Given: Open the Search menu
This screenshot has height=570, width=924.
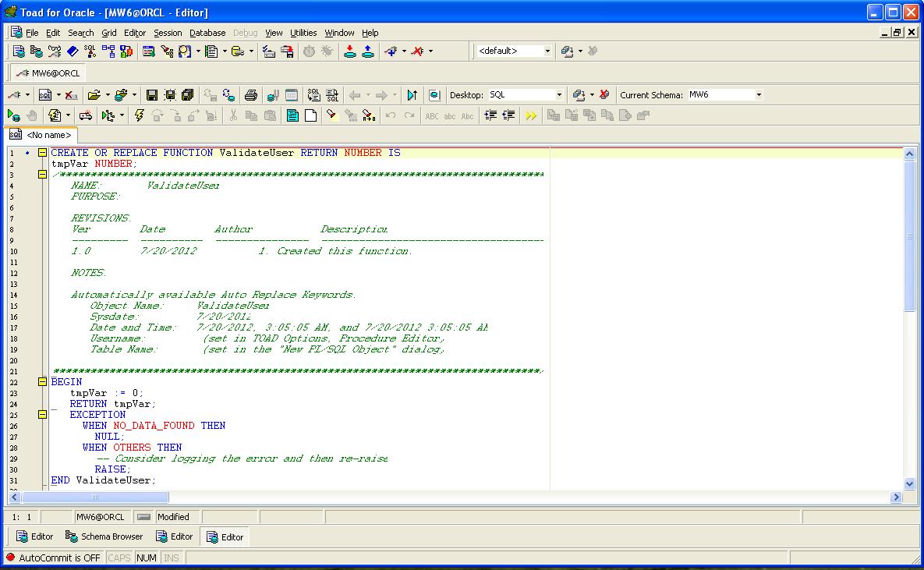Looking at the screenshot, I should click(x=81, y=33).
